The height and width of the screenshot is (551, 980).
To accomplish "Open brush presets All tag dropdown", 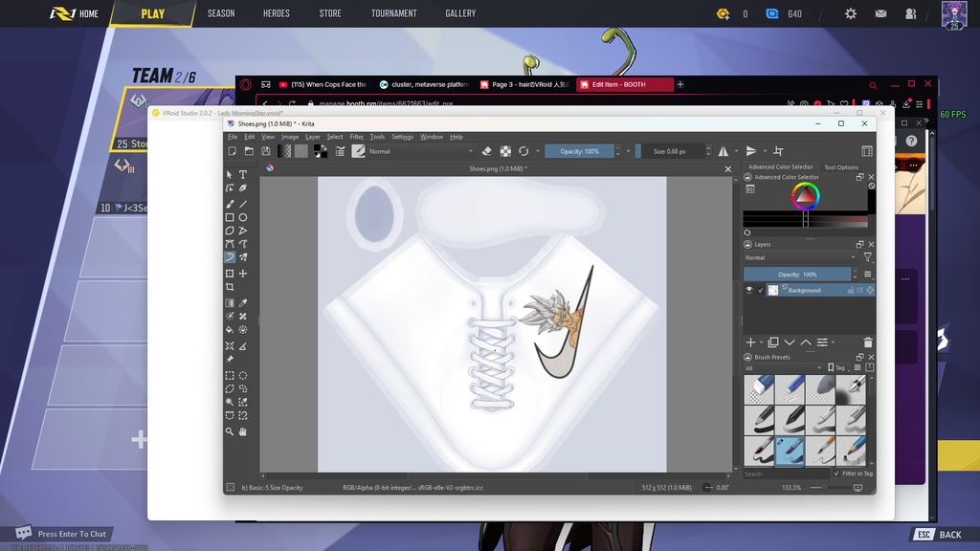I will click(x=784, y=368).
